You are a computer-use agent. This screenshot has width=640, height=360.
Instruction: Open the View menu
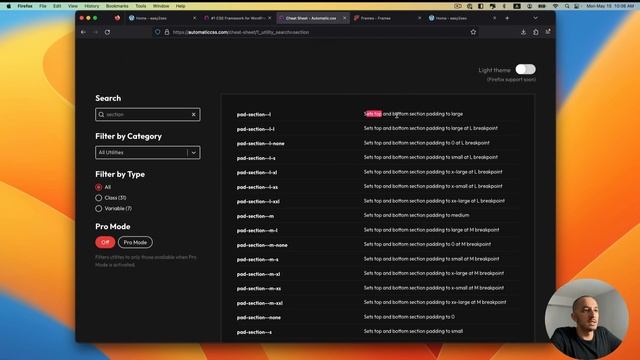73,6
